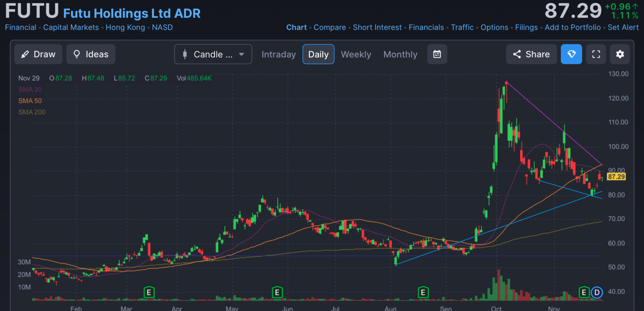Open the Traffic page
The height and width of the screenshot is (311, 644).
coord(462,27)
